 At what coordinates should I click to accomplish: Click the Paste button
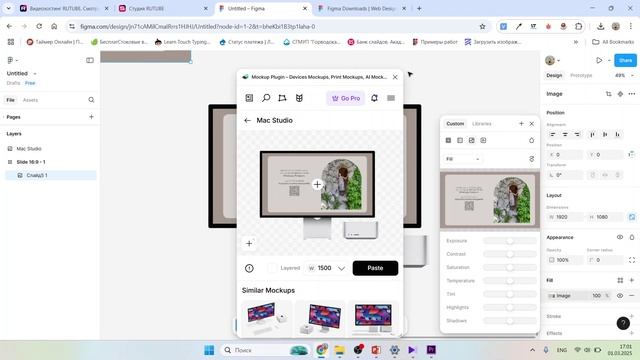point(375,268)
